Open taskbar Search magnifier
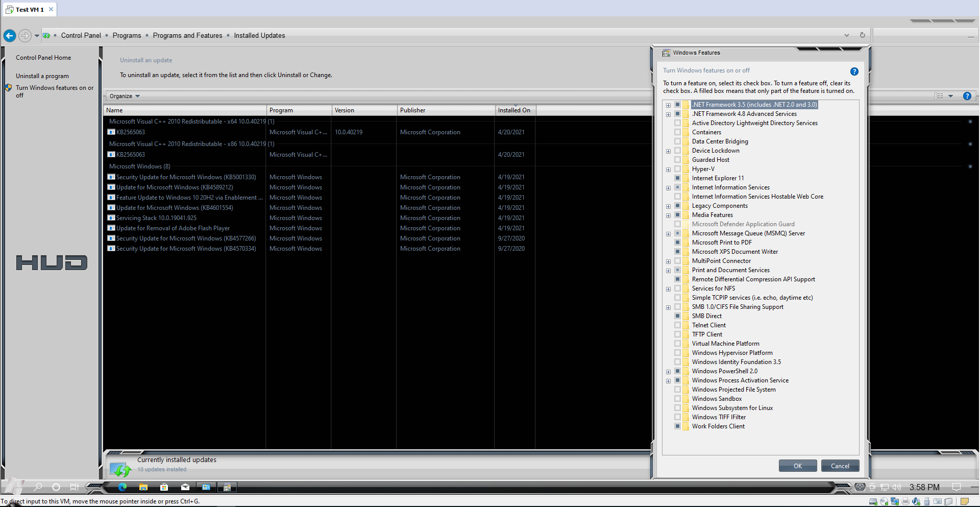This screenshot has width=980, height=507. tap(38, 487)
